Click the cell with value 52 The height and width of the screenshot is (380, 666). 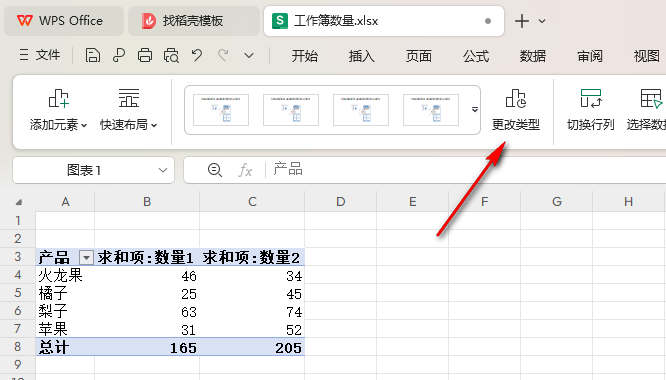tap(252, 329)
